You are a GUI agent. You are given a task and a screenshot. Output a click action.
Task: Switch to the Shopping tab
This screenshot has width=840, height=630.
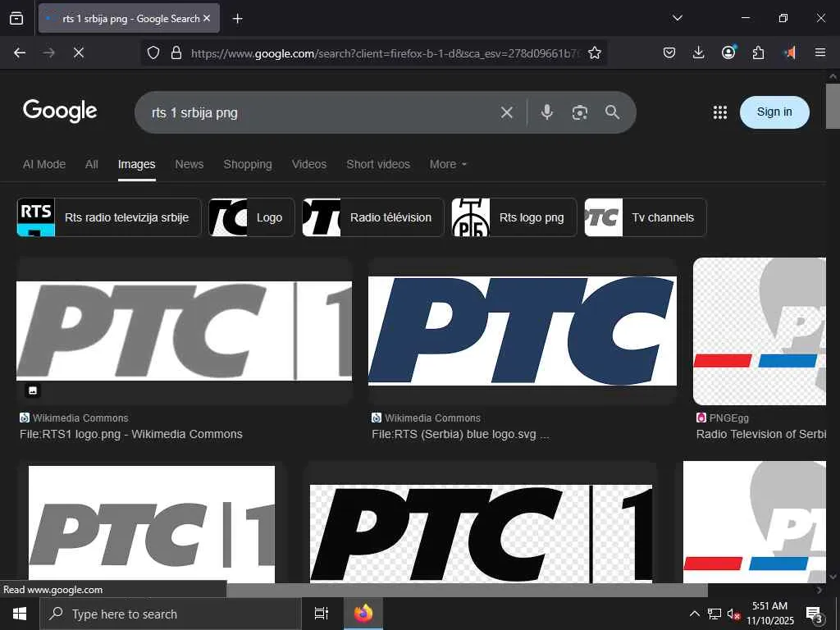[x=248, y=164]
